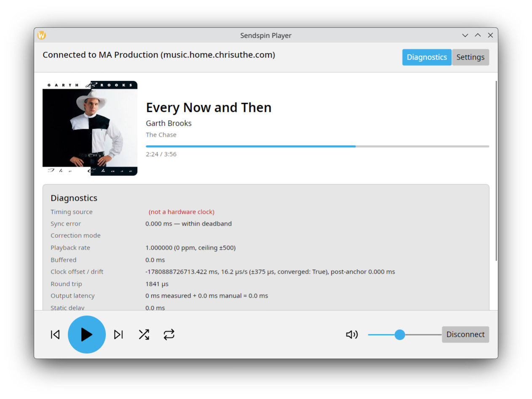Image resolution: width=532 pixels, height=399 pixels.
Task: Close the Sendspin Player window
Action: pyautogui.click(x=490, y=35)
